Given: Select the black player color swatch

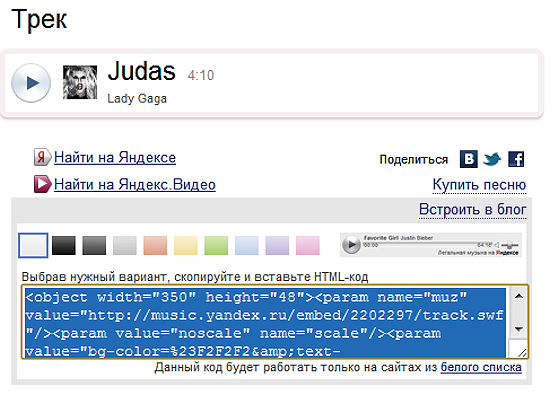Looking at the screenshot, I should pos(64,245).
